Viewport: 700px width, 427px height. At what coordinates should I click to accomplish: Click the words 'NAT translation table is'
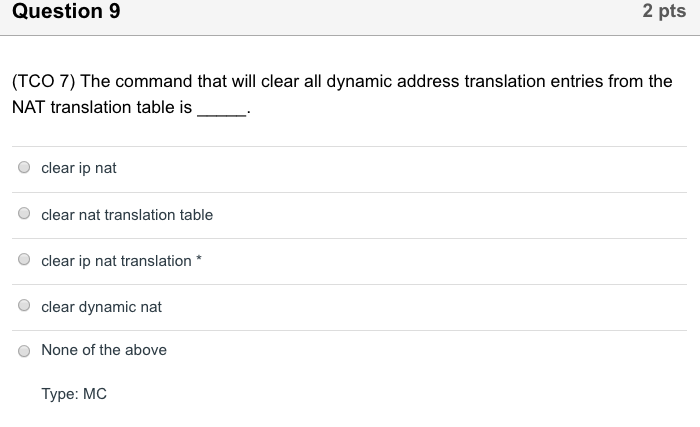pyautogui.click(x=102, y=106)
